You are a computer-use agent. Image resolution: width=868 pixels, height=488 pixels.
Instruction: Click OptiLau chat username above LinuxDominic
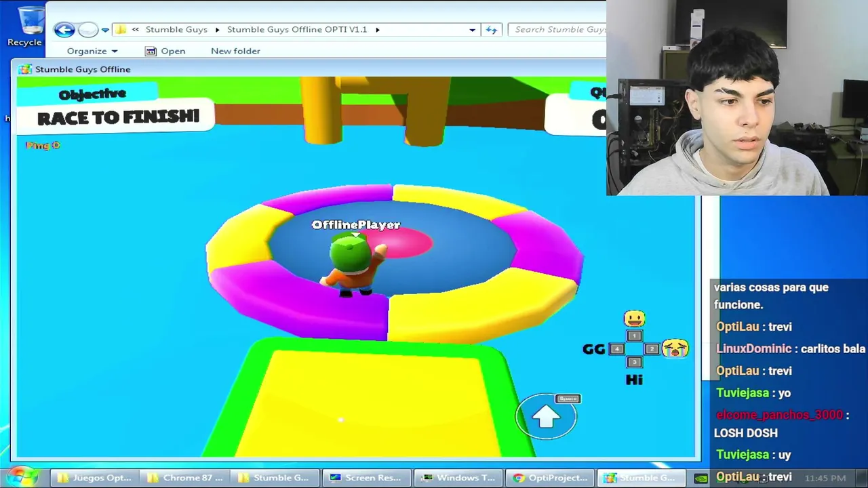737,327
